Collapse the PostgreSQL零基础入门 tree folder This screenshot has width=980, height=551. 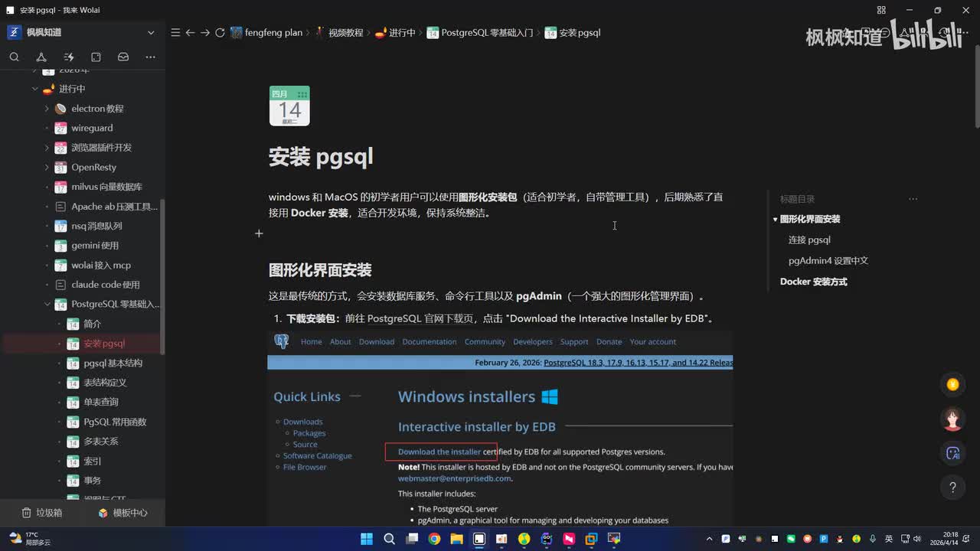(x=47, y=304)
